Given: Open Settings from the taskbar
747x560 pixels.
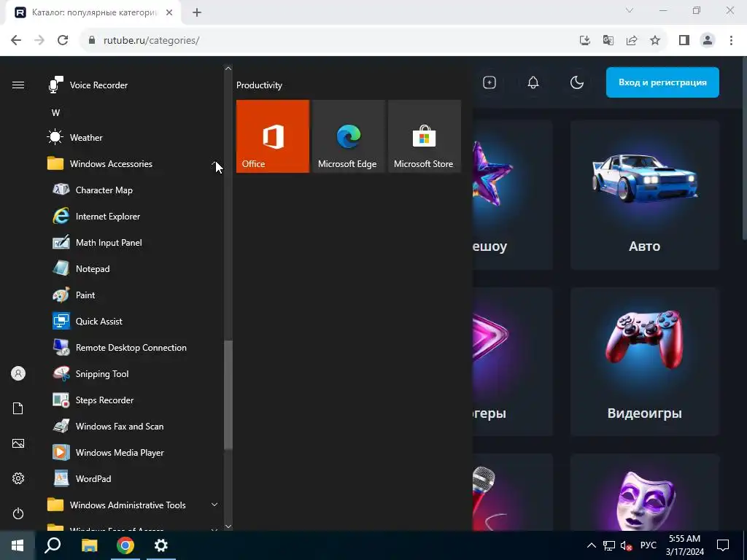Looking at the screenshot, I should click(x=161, y=545).
